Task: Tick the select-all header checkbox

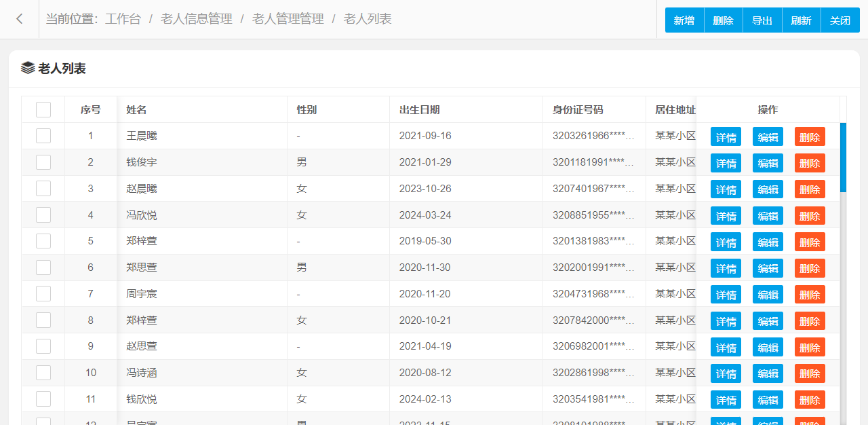Action: (x=43, y=109)
